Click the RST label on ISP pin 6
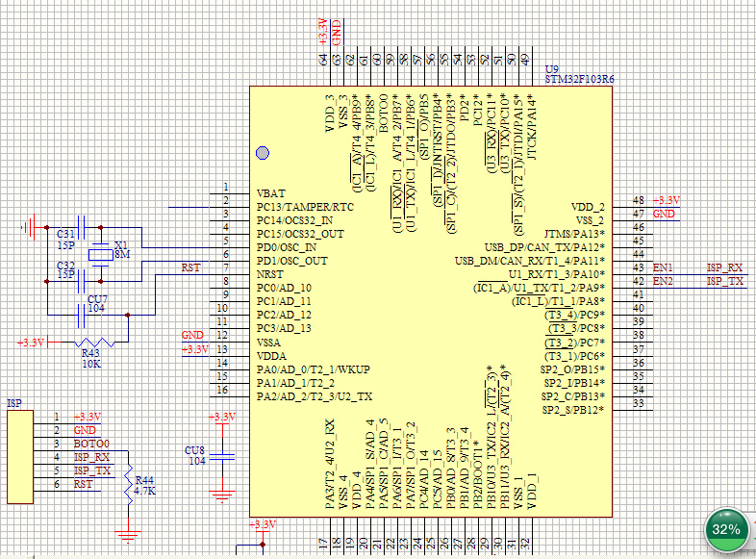The image size is (756, 559). click(83, 484)
